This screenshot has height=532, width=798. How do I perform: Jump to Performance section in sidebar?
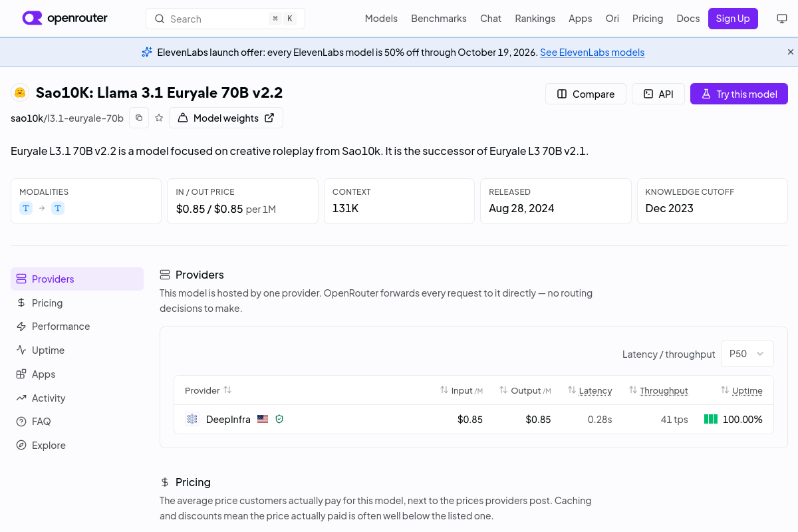point(77,327)
